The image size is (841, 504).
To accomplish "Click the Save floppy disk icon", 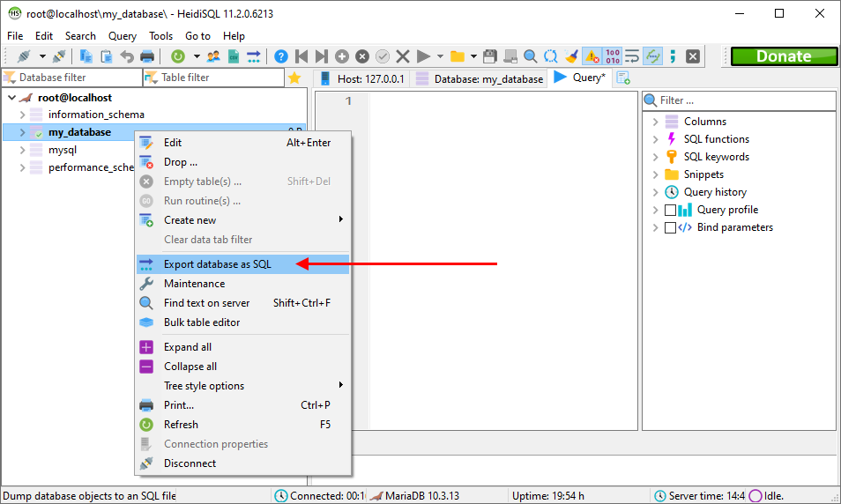I will [x=489, y=56].
